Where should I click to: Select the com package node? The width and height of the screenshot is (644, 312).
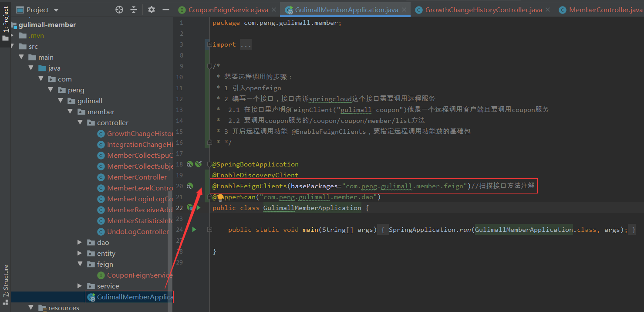tap(65, 79)
